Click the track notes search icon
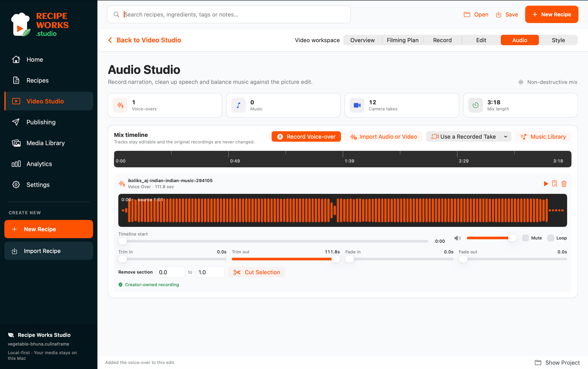 point(555,184)
